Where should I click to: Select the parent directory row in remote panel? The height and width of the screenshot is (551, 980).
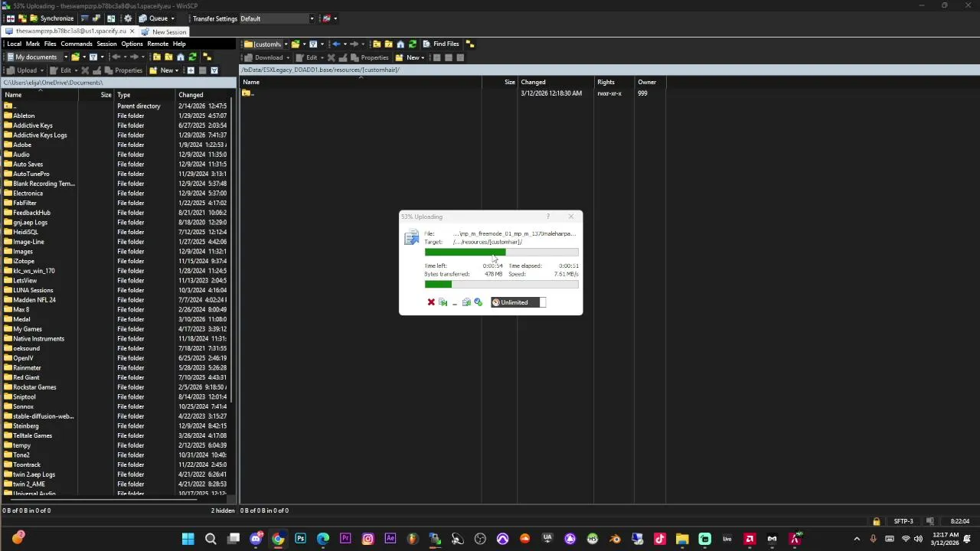(x=452, y=93)
